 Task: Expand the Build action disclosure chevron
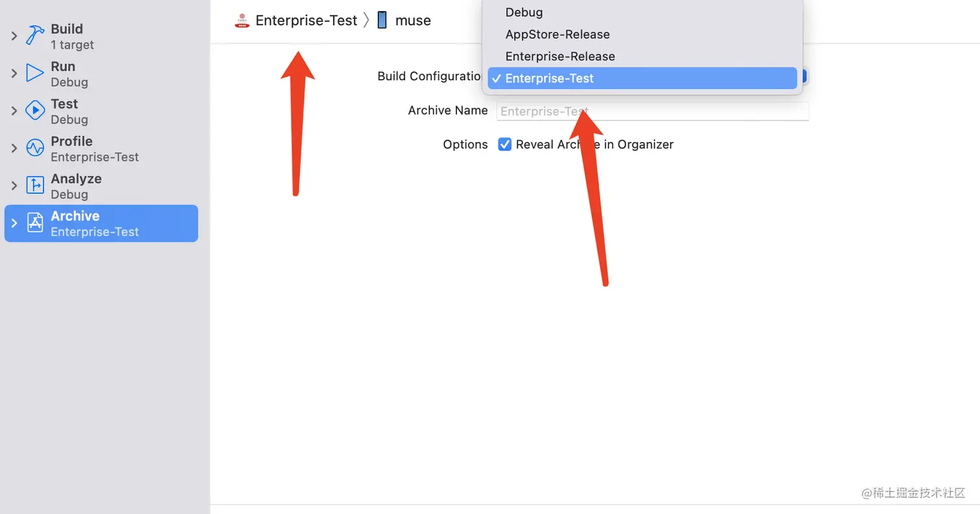click(x=14, y=36)
